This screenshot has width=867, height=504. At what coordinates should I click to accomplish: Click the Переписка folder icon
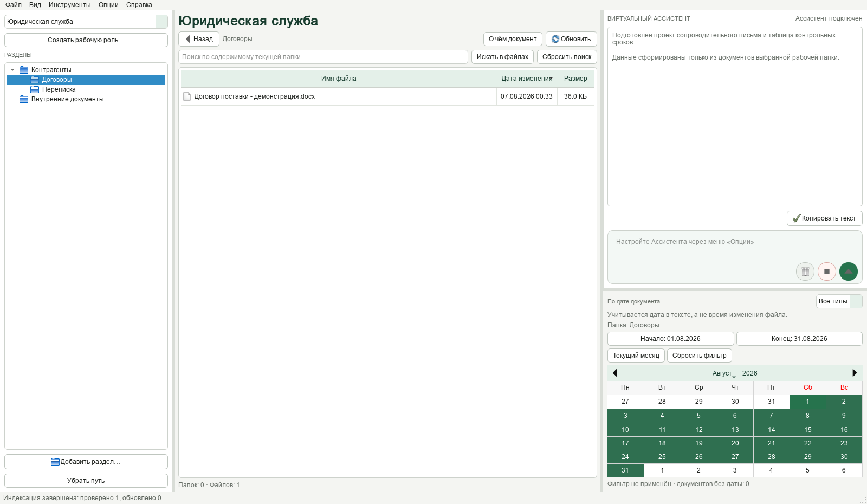point(35,89)
